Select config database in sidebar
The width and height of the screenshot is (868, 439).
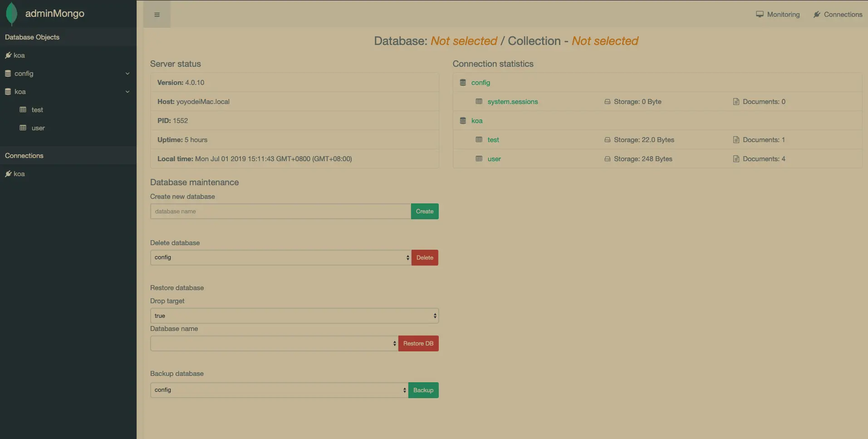[24, 74]
